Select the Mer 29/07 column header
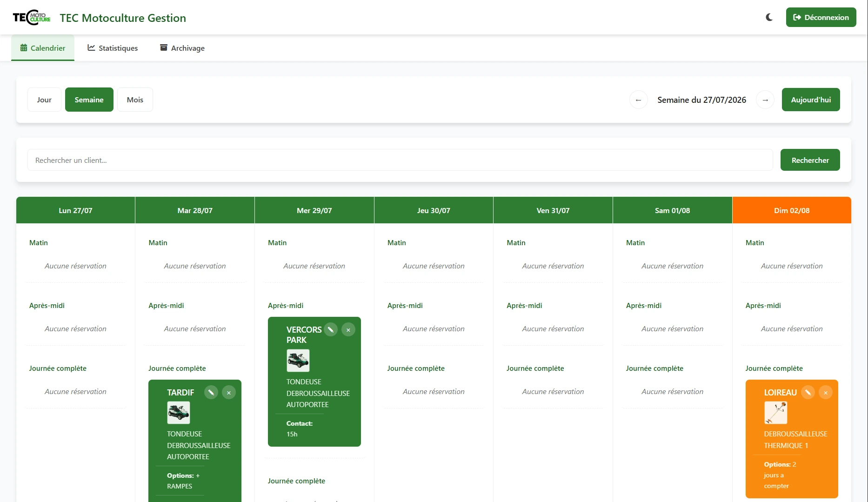 (x=314, y=210)
